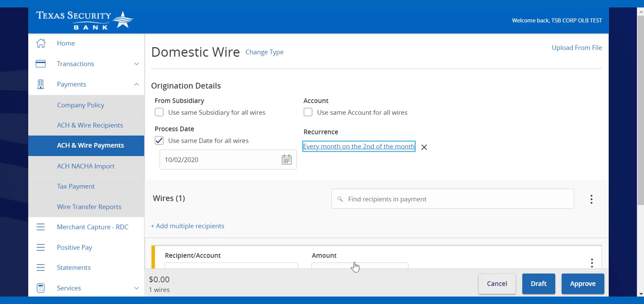Remove the recurrence with the X icon
Screen dimensions: 644x304
click(424, 147)
